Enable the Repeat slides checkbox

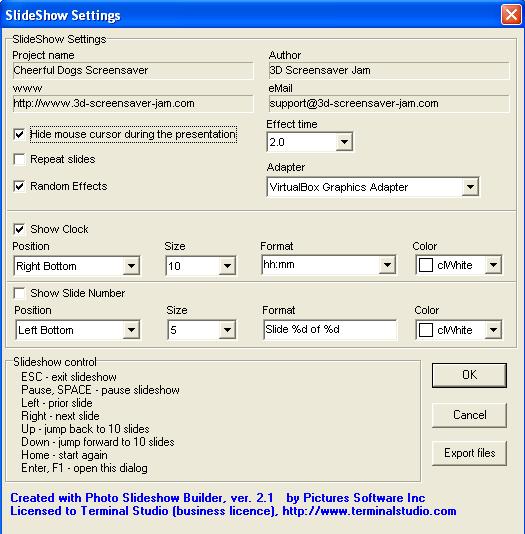19,159
